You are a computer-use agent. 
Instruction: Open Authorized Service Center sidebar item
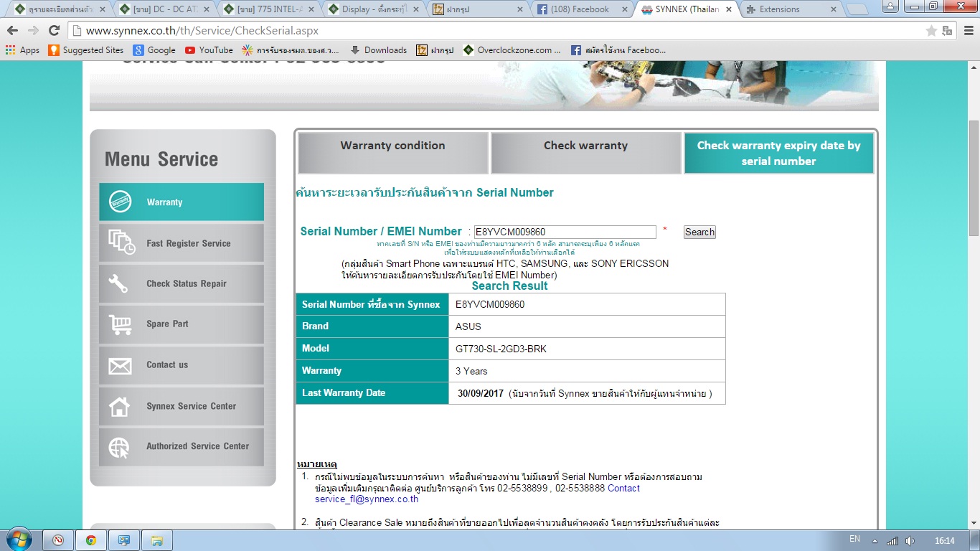pos(182,446)
